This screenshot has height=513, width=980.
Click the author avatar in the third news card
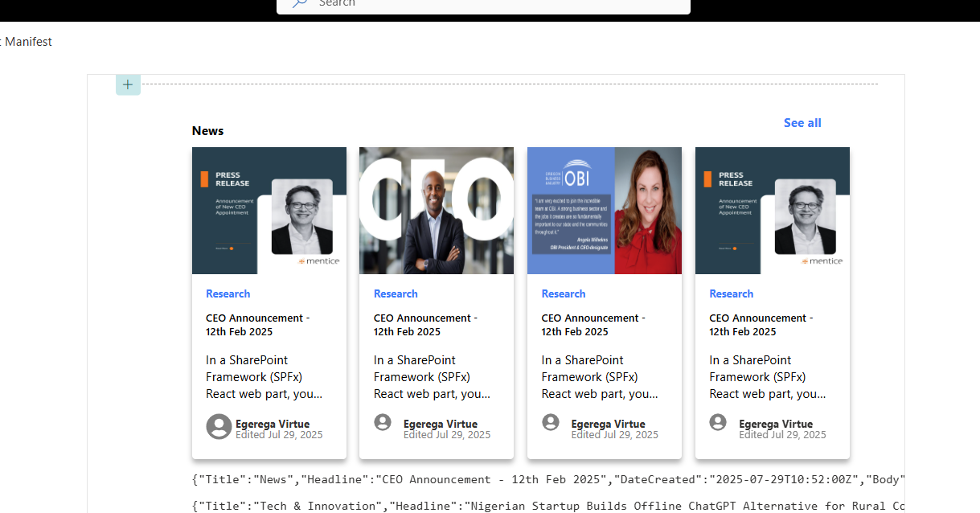551,422
